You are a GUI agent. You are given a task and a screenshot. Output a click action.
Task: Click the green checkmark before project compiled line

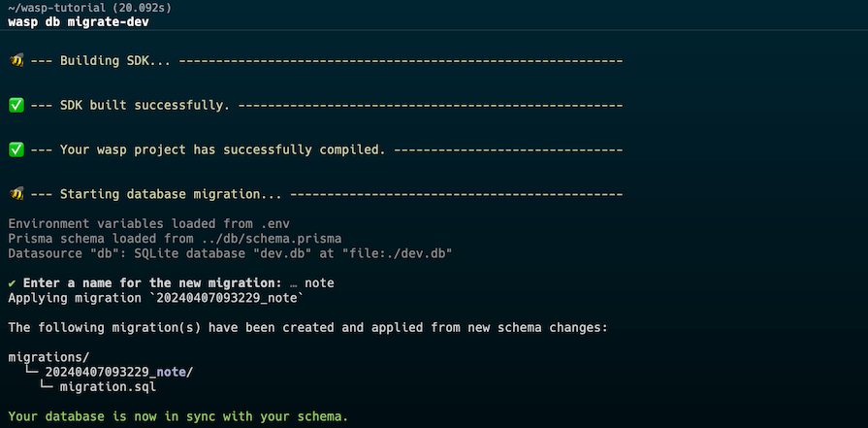coord(16,150)
